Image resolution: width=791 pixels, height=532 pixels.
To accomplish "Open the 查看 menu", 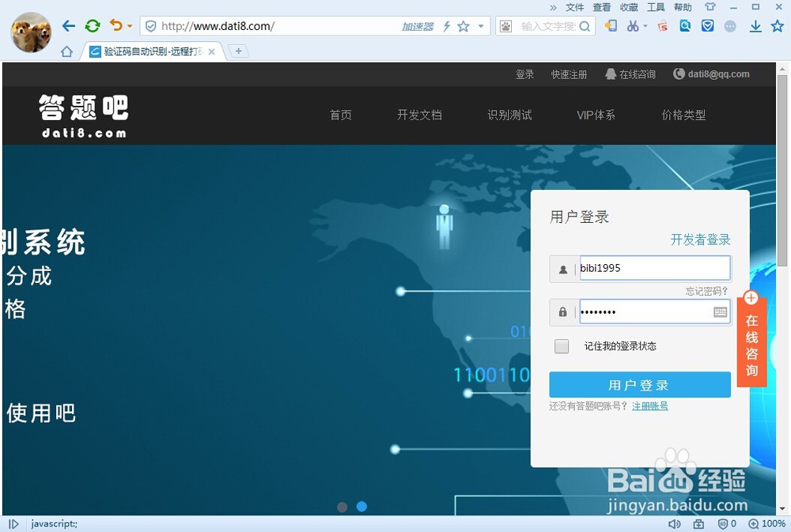I will click(601, 7).
